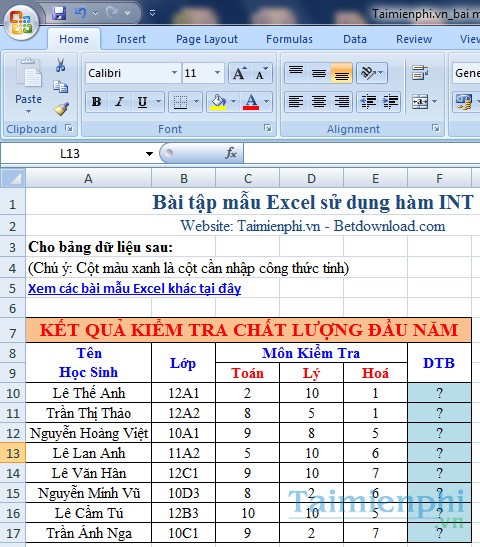Open the Page Layout tab
Viewport: 480px width, 547px height.
click(x=207, y=39)
